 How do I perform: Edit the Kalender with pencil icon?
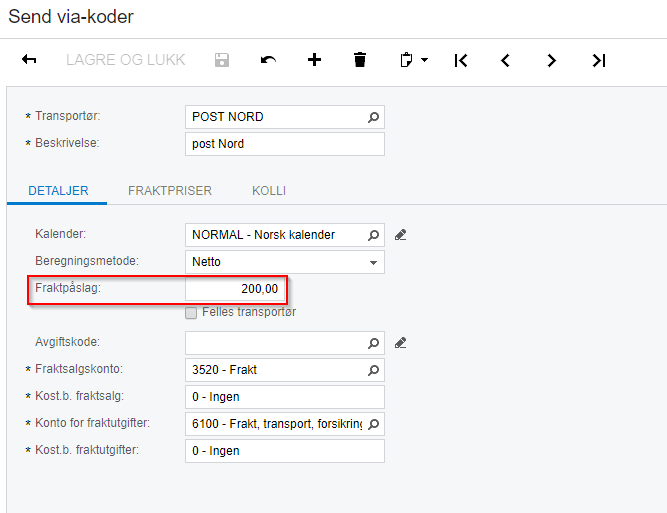tap(400, 235)
